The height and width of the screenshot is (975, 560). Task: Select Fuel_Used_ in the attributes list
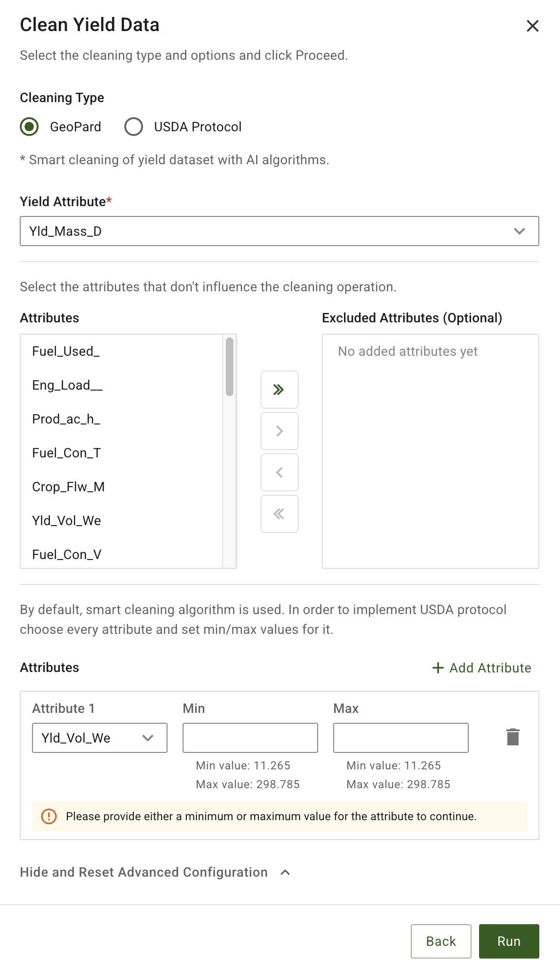point(66,352)
